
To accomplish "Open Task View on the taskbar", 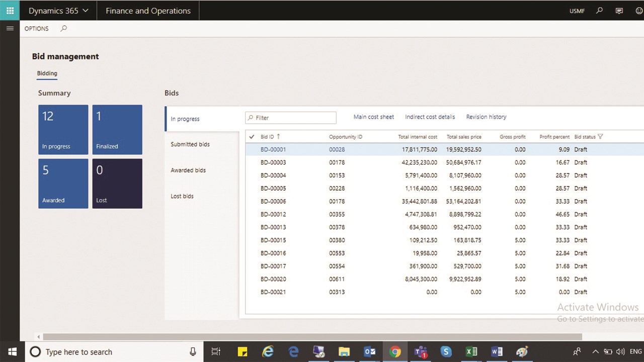I will coord(216,352).
